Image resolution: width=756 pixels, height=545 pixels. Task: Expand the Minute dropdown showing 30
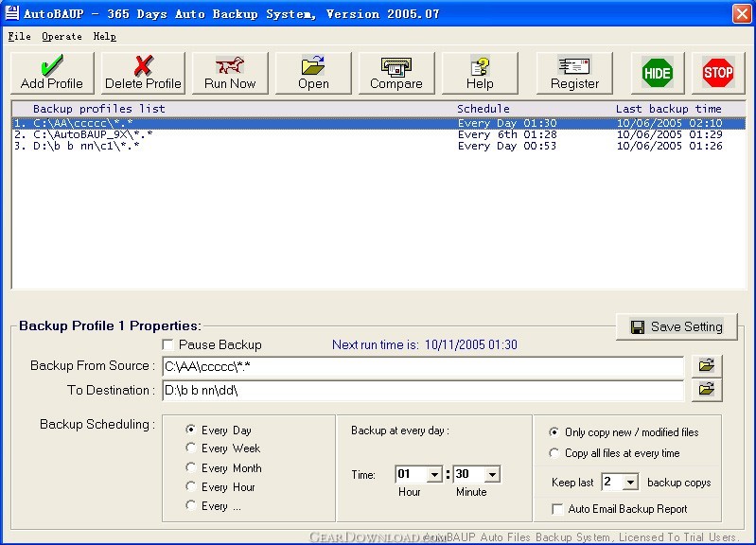point(492,475)
